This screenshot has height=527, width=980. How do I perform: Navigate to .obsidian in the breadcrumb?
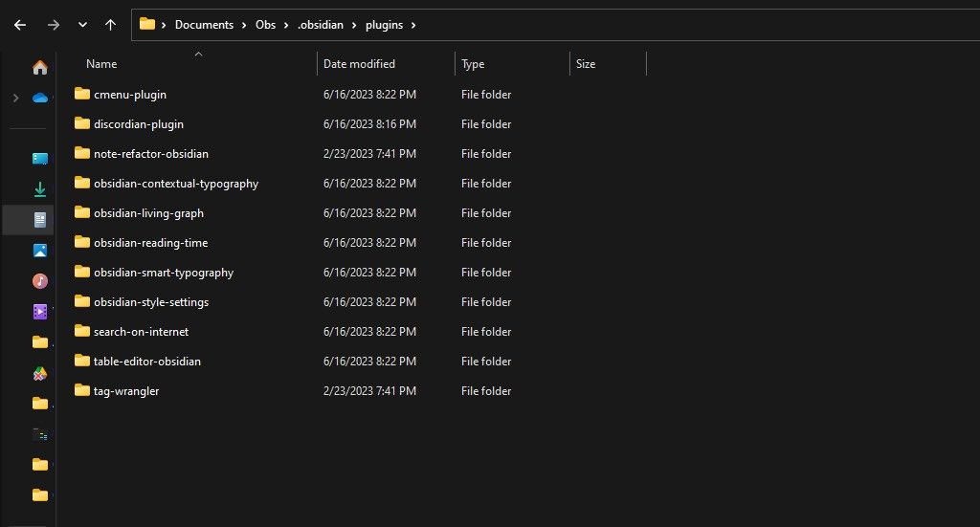321,25
